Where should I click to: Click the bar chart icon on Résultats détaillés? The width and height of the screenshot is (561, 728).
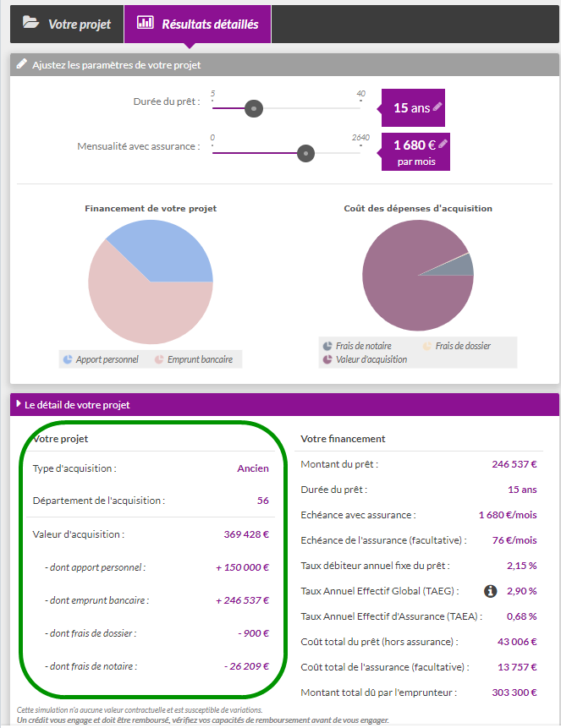[146, 23]
